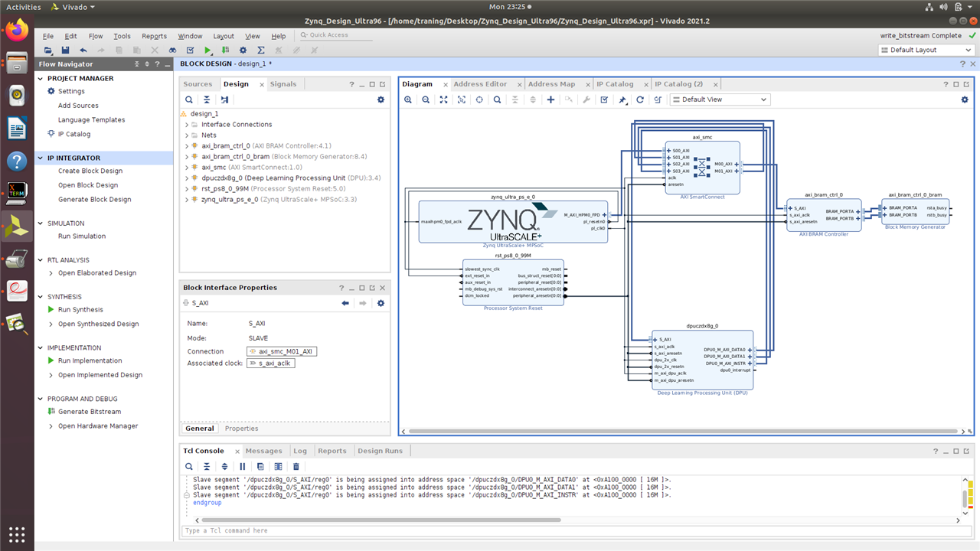Open the Properties tab in Block Interface Properties
Screen dimensions: 980x551
pyautogui.click(x=241, y=429)
